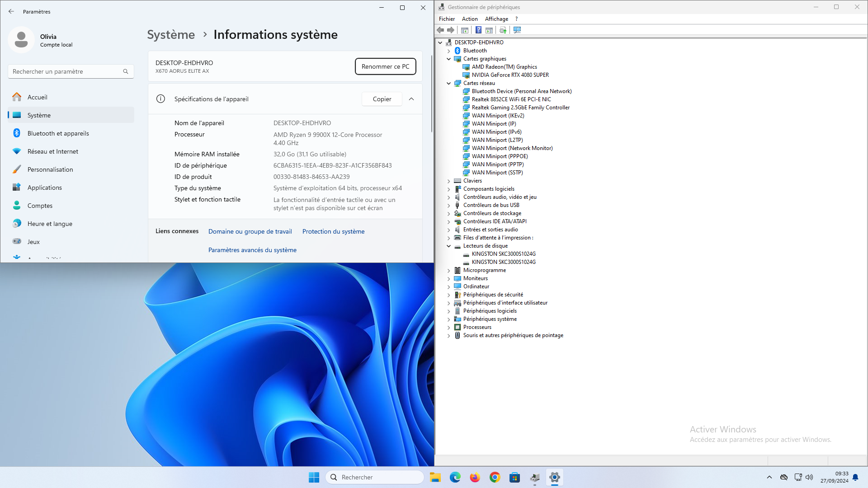Launch Microsoft Edge from taskbar
The width and height of the screenshot is (868, 488).
click(x=455, y=477)
